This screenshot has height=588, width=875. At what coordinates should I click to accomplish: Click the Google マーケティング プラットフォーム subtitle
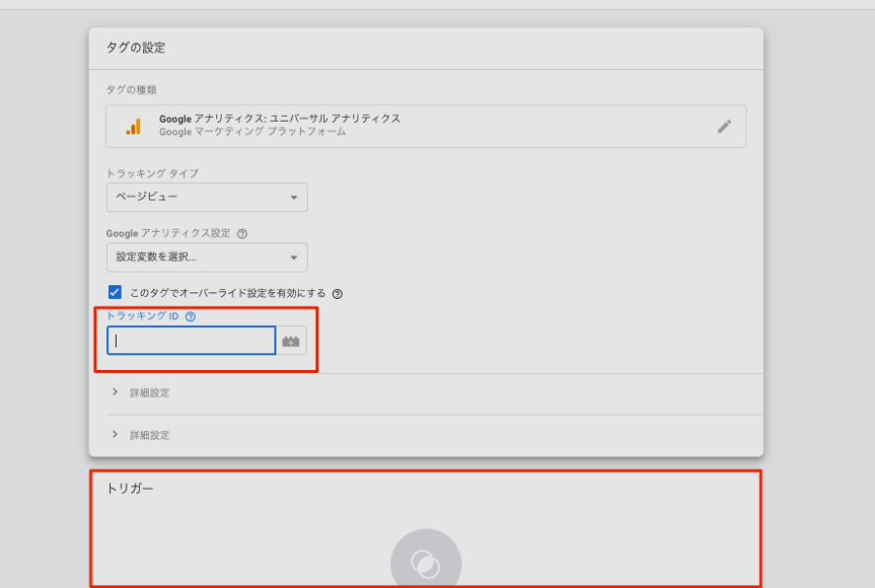coord(252,131)
